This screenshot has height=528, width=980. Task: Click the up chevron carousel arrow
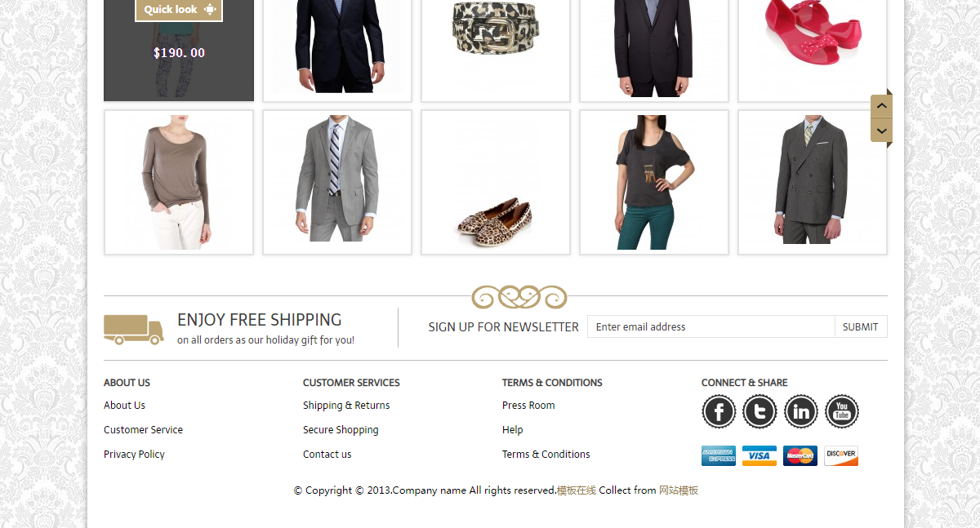(x=881, y=106)
